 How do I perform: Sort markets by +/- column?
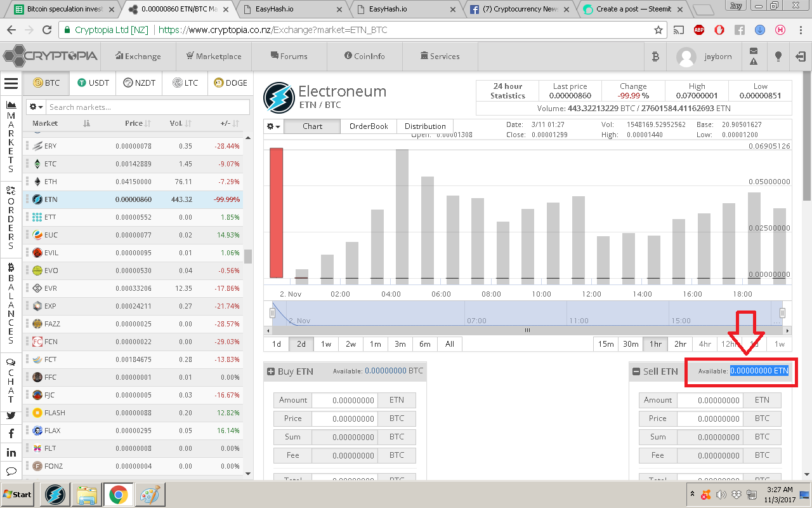click(x=229, y=123)
